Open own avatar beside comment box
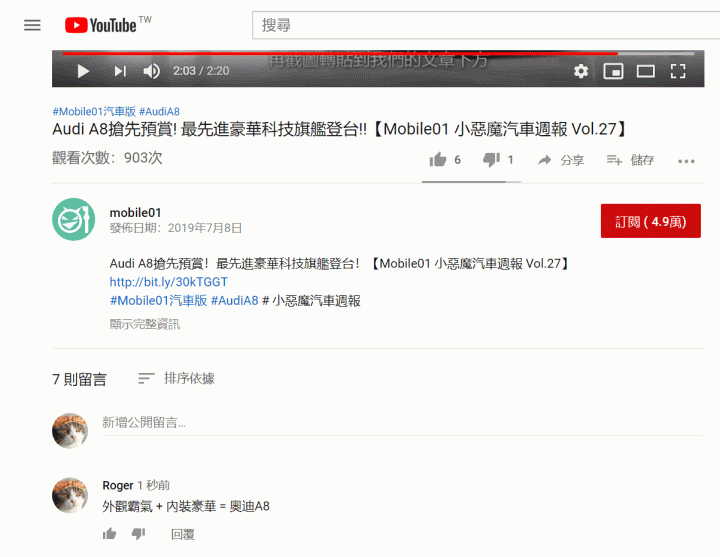Viewport: 720px width, 557px height. [x=70, y=431]
